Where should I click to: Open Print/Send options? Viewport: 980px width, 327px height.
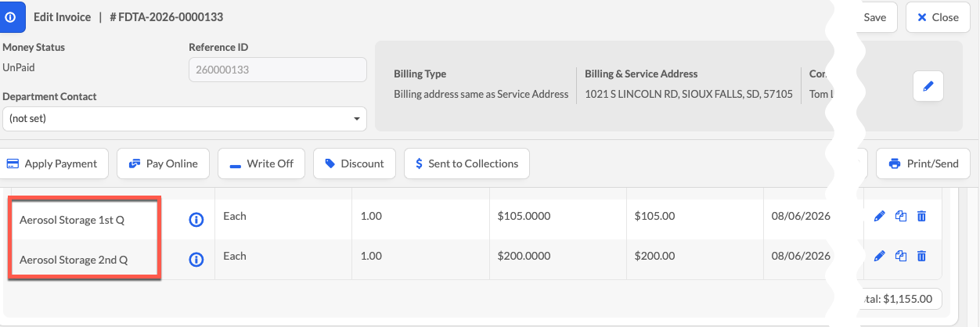click(x=924, y=163)
